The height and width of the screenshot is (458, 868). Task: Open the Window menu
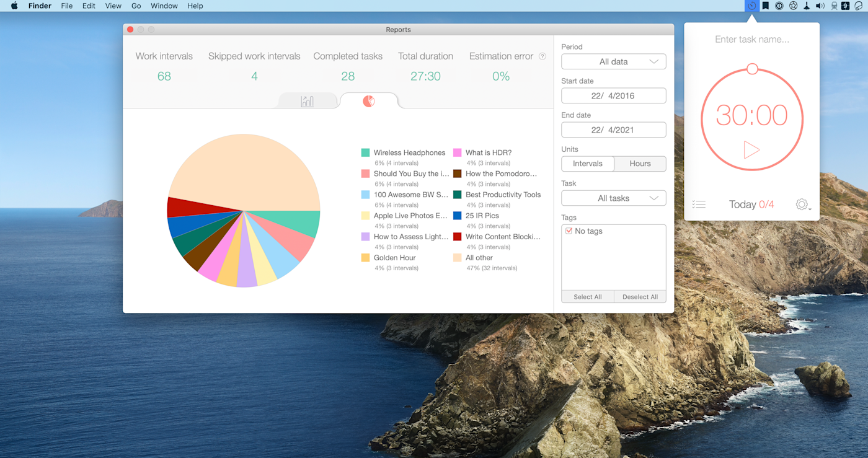164,6
